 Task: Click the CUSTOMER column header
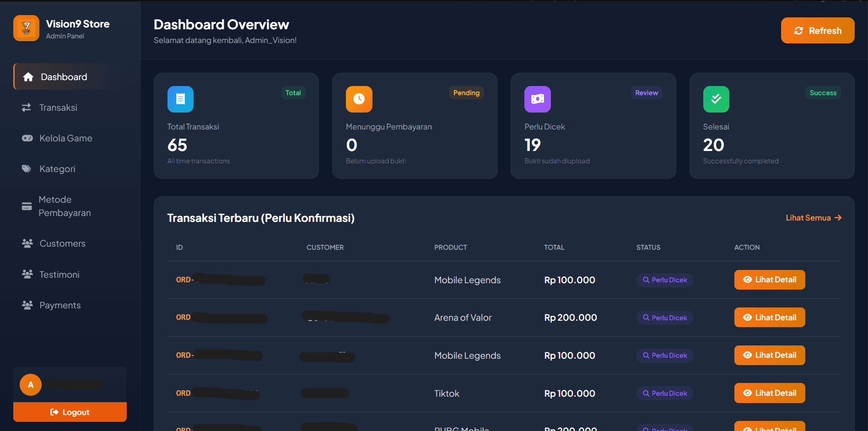(x=325, y=248)
